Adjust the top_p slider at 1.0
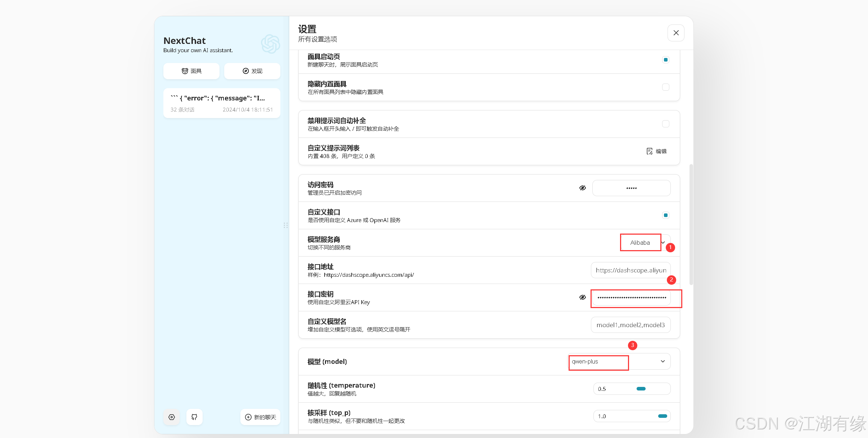Image resolution: width=868 pixels, height=438 pixels. 663,416
